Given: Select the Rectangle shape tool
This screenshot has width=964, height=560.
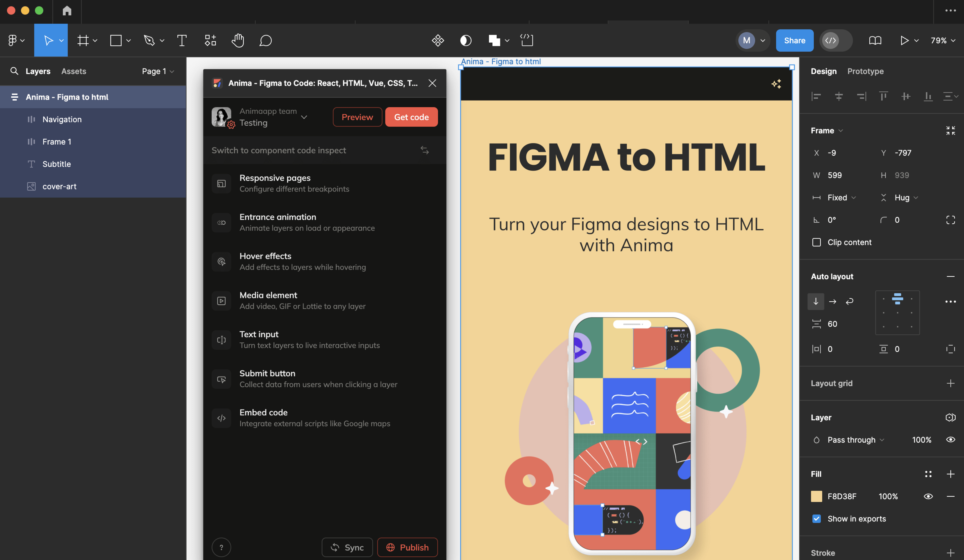Looking at the screenshot, I should [116, 40].
